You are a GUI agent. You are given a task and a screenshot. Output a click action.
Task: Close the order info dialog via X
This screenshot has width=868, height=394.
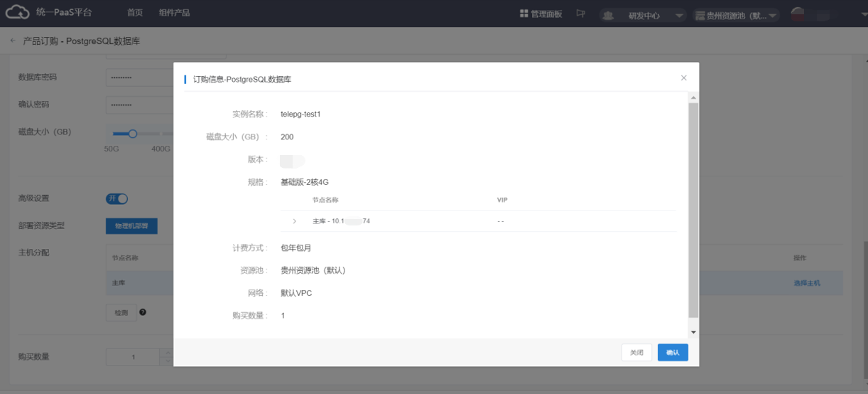pos(684,78)
